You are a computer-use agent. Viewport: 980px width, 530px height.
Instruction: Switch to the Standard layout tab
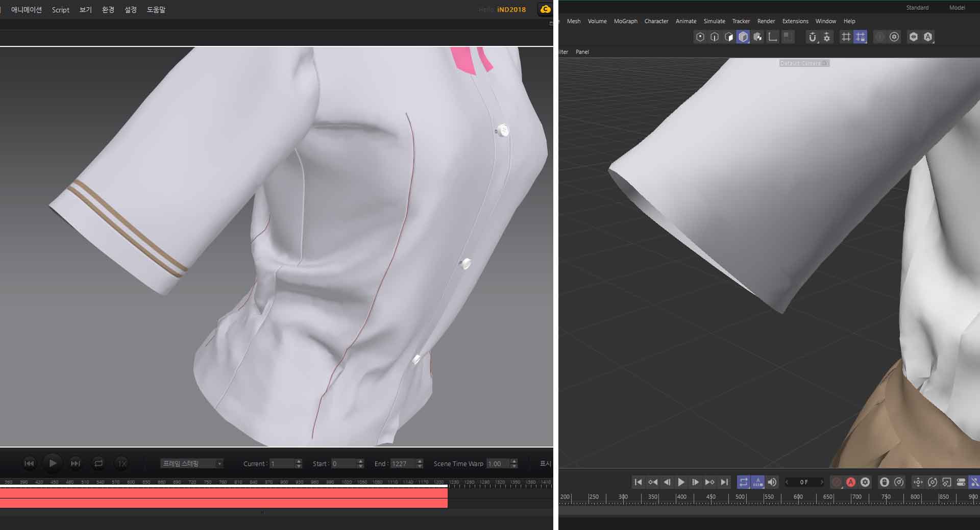tap(917, 8)
